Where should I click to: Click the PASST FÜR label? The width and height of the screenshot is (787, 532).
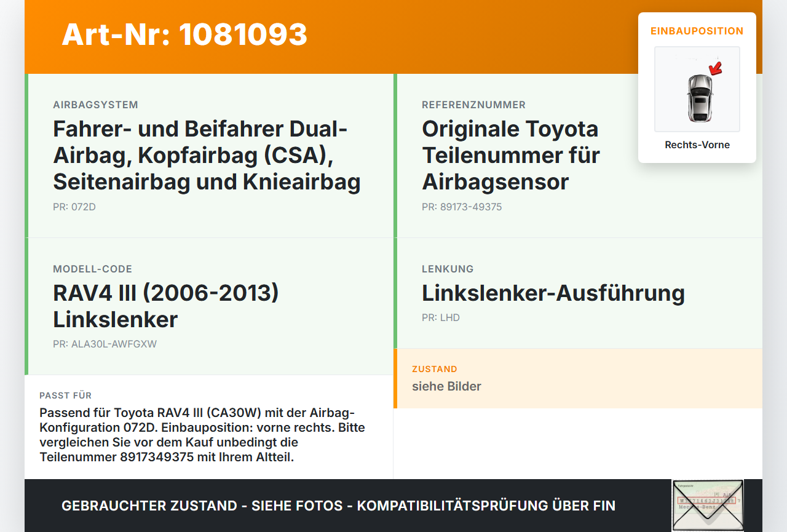click(x=65, y=395)
